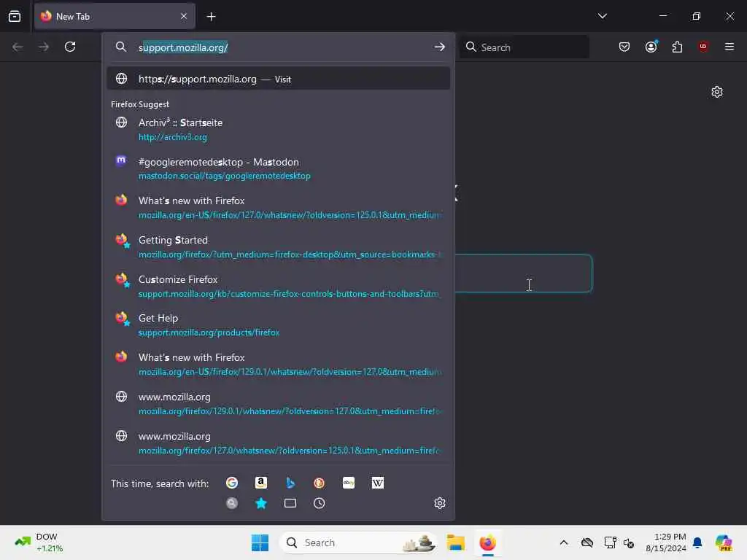Select the grey magnifier search engine icon
This screenshot has height=560, width=747.
click(232, 503)
